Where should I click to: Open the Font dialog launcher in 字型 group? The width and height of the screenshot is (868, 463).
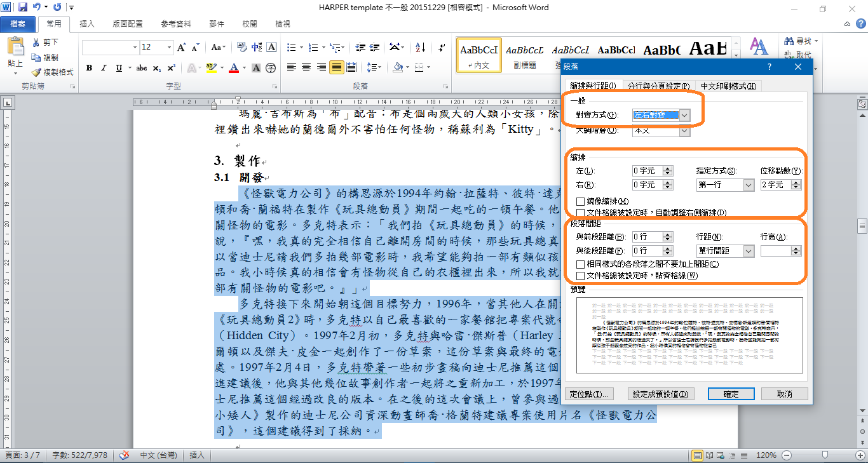[x=275, y=86]
